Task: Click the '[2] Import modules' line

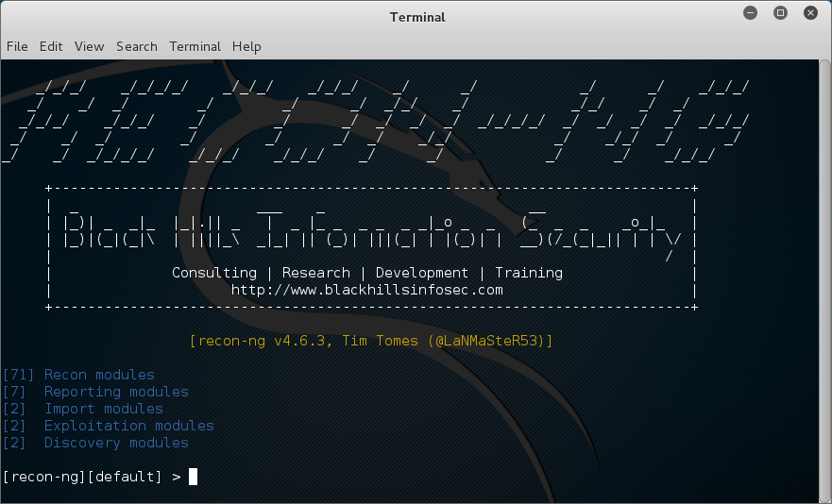Action: click(83, 409)
